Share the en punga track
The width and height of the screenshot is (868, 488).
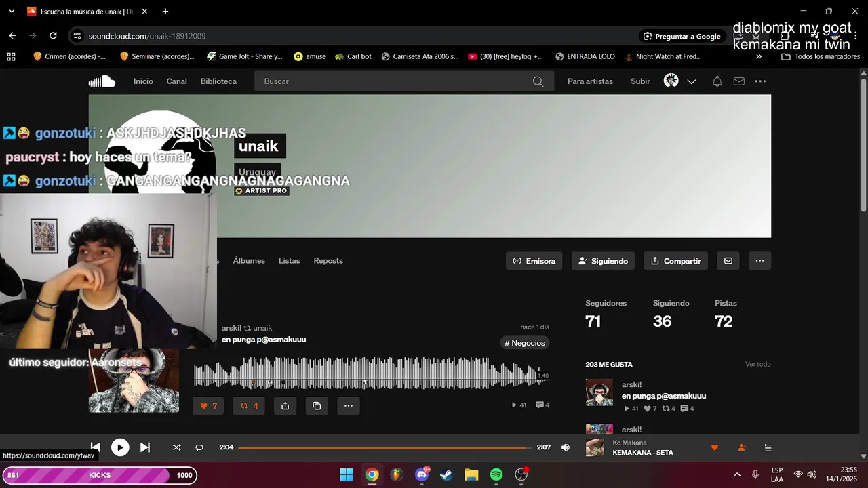[x=285, y=406]
